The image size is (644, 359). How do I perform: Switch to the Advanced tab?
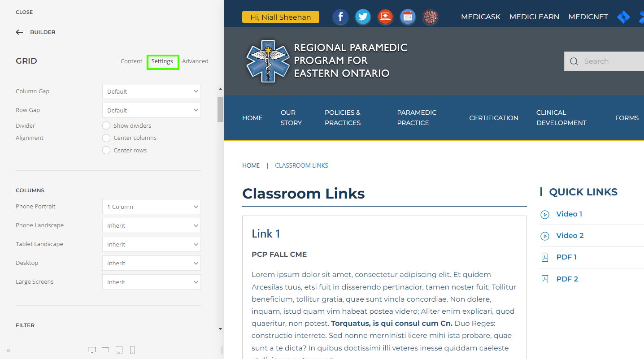pos(195,61)
